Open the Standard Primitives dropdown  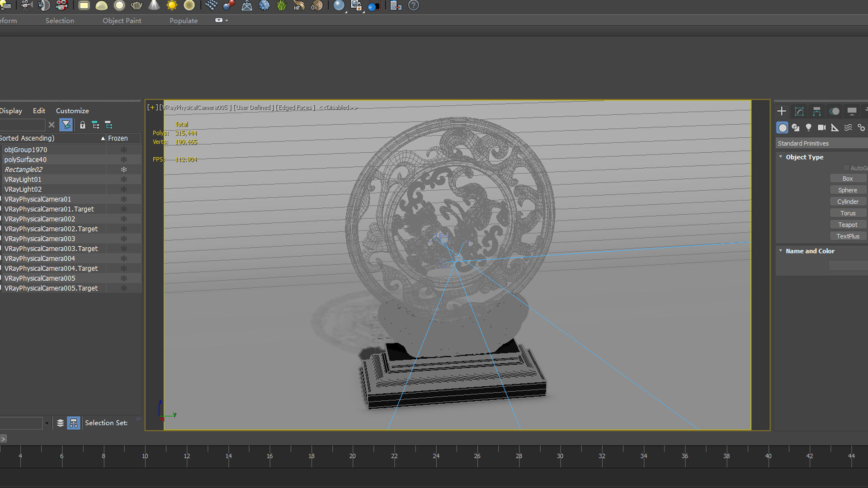coord(821,143)
